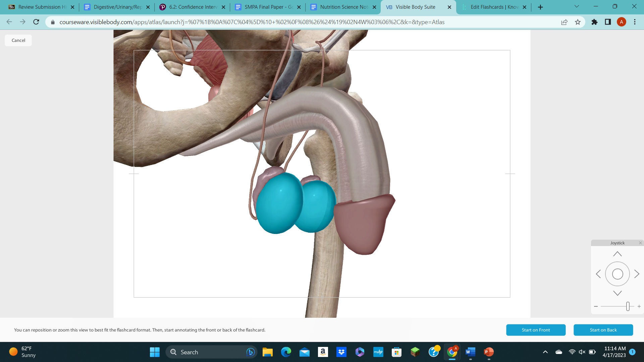Pan right using the joystick right chevron
The height and width of the screenshot is (362, 644).
coord(637,274)
